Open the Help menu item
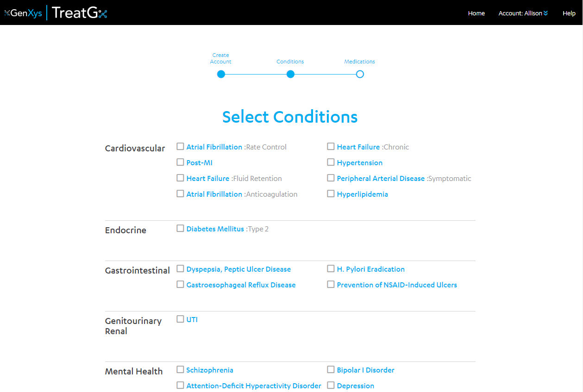The image size is (583, 392). pos(569,13)
